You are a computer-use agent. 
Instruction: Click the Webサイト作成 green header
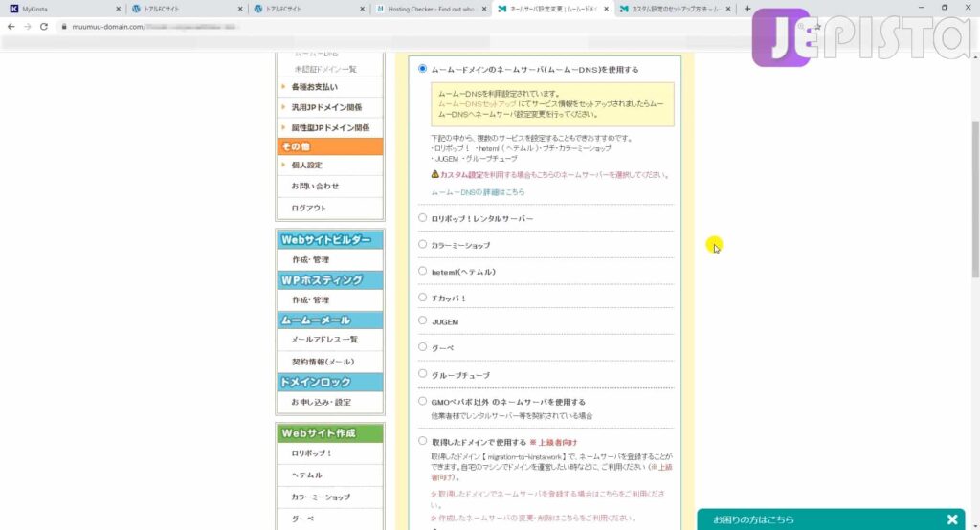point(330,433)
